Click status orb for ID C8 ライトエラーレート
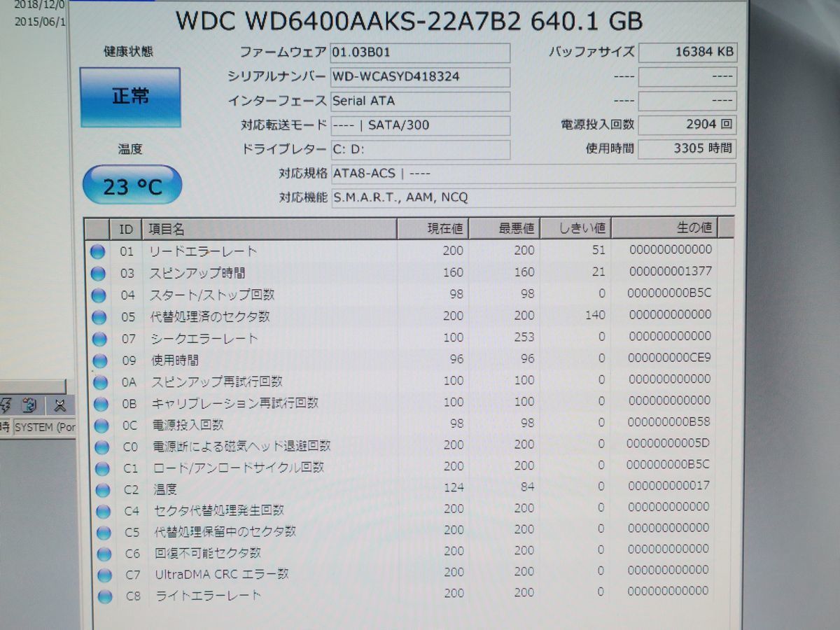Screen dimensions: 840x630 (106, 597)
